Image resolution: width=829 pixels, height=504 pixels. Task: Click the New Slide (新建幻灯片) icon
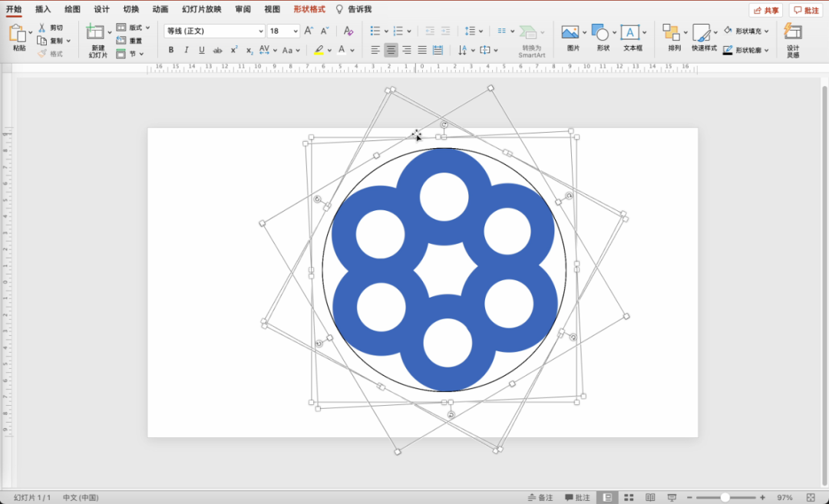click(x=95, y=31)
